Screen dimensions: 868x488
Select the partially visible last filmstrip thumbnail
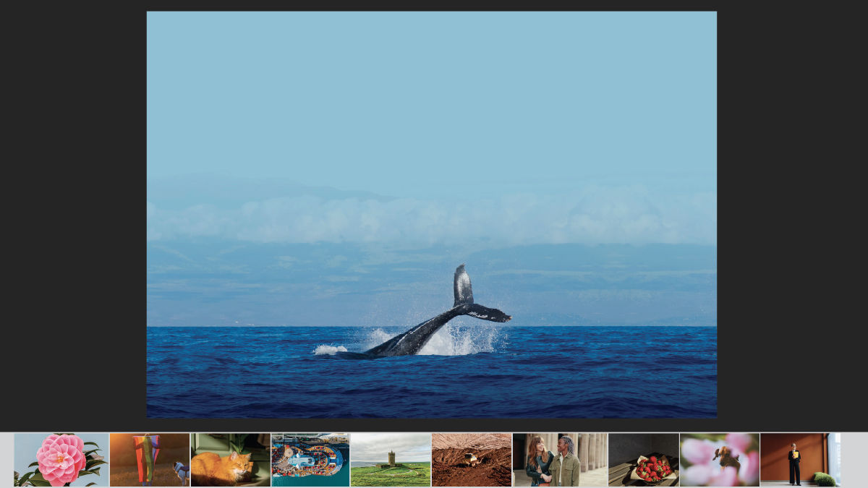tap(835, 460)
